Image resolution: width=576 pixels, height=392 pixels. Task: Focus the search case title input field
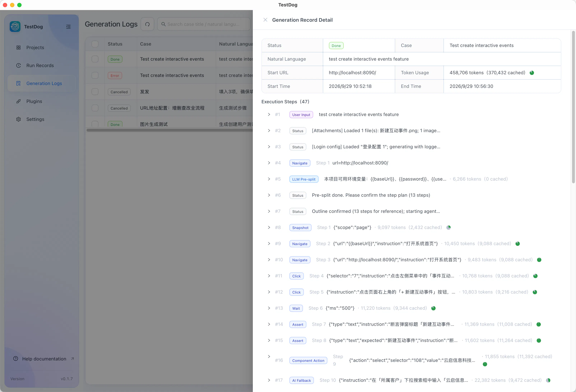coord(204,24)
